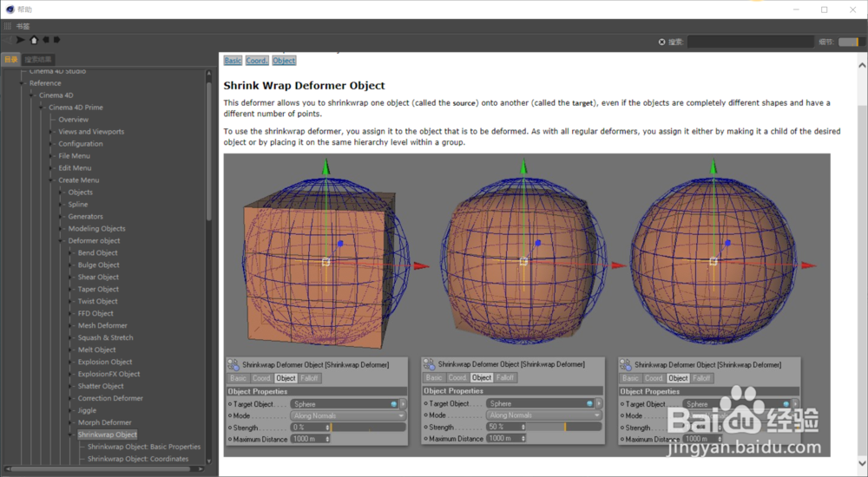Select Spline in the contents tree
Image resolution: width=868 pixels, height=477 pixels.
pos(78,204)
